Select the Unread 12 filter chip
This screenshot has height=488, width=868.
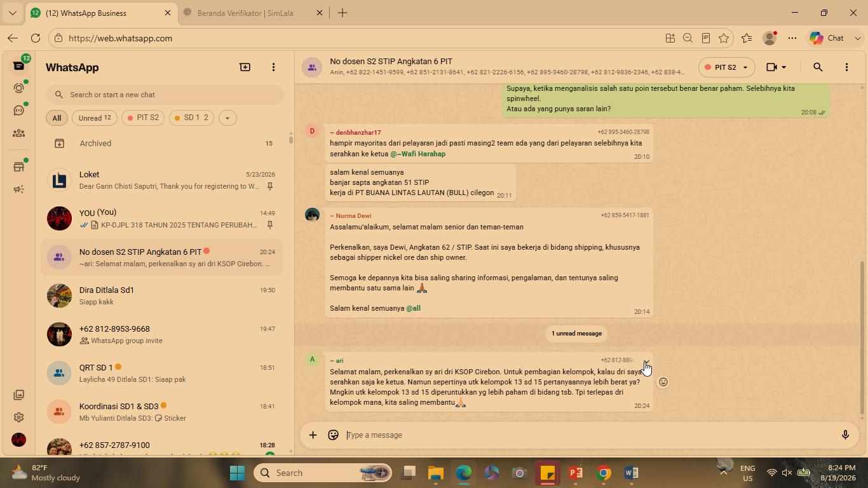(x=95, y=118)
